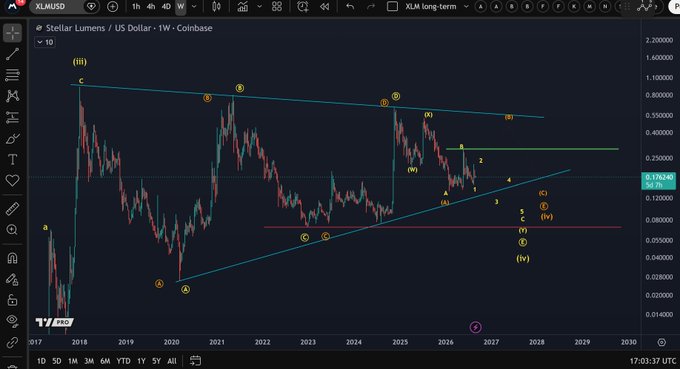The height and width of the screenshot is (369, 680).
Task: Add a symbol to compare with plus icon
Action: (x=112, y=7)
